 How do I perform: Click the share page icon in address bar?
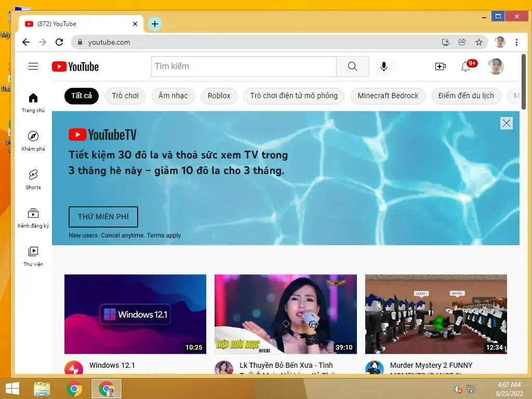462,42
